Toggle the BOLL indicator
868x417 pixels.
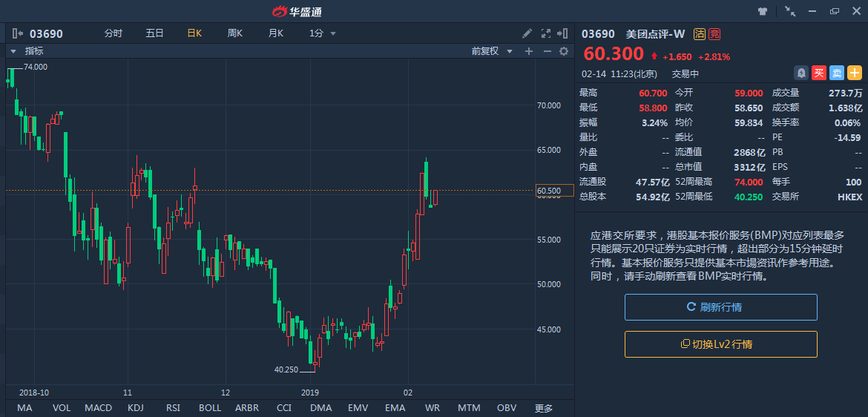point(210,408)
